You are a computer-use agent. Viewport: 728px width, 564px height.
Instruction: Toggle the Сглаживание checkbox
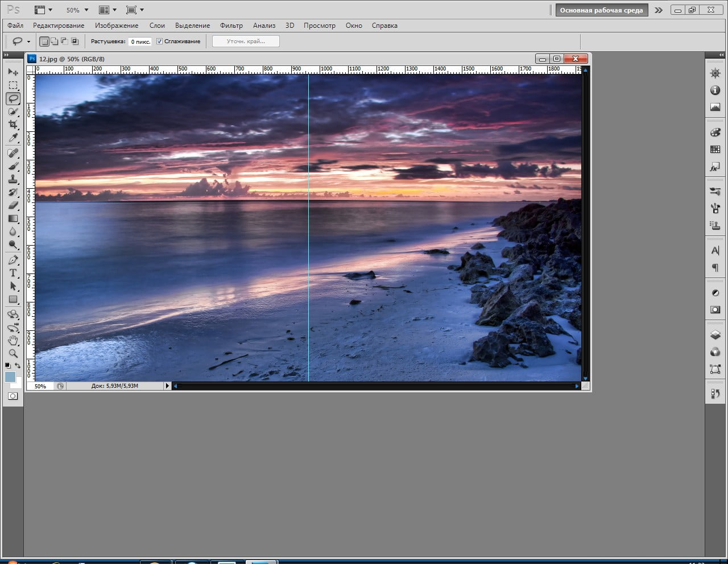click(160, 42)
